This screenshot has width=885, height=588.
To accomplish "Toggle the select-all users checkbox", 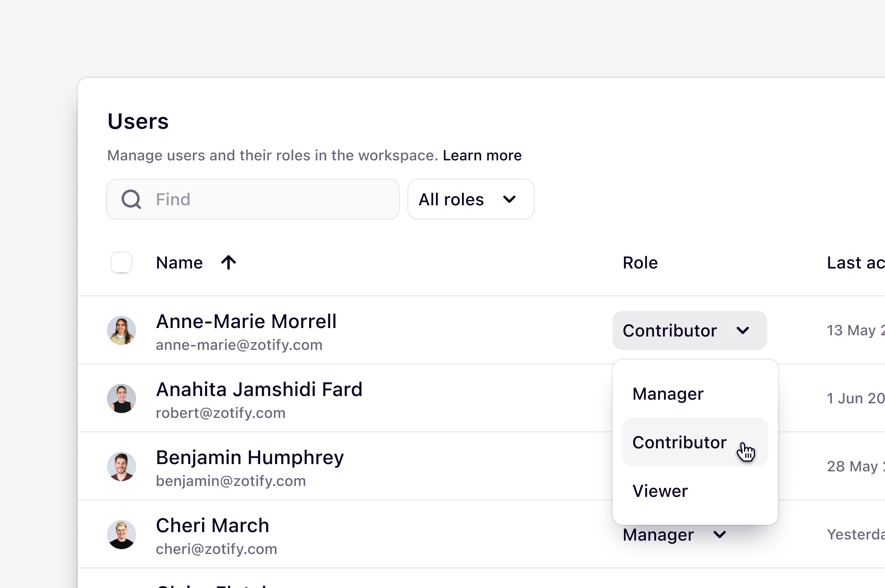I will 121,262.
